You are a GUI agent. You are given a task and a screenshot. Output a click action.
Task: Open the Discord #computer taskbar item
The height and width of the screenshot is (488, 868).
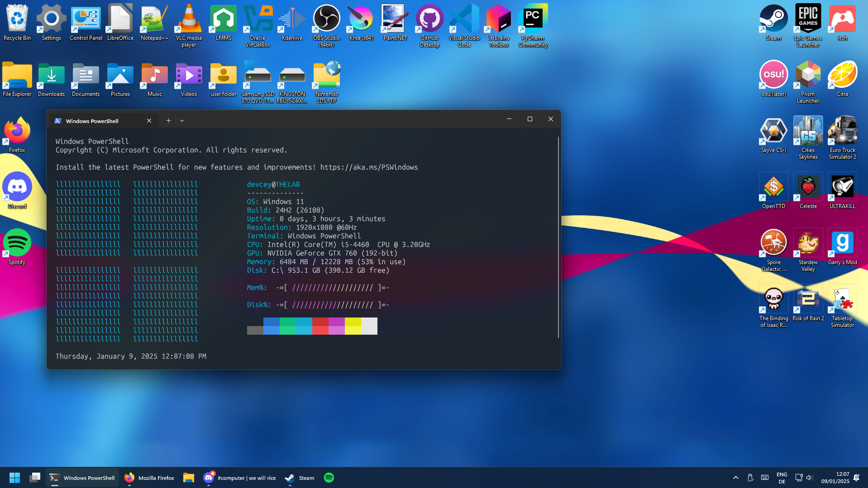point(240,478)
